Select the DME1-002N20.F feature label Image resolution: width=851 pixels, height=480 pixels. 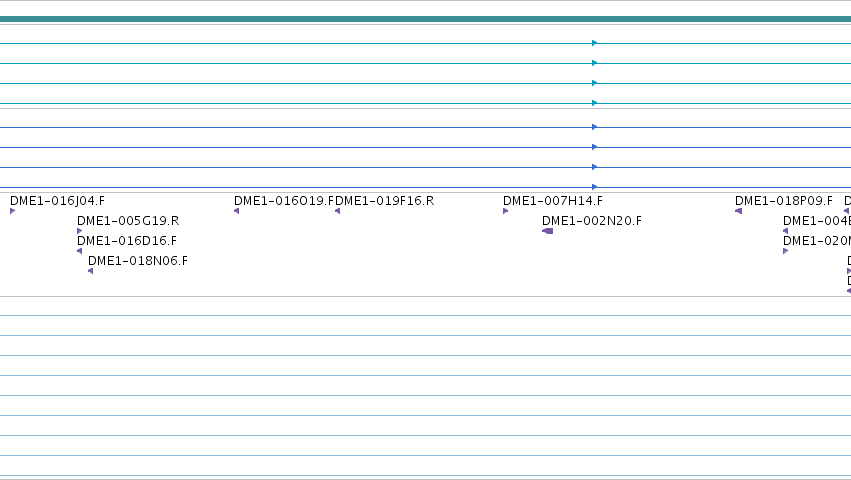[x=592, y=221]
